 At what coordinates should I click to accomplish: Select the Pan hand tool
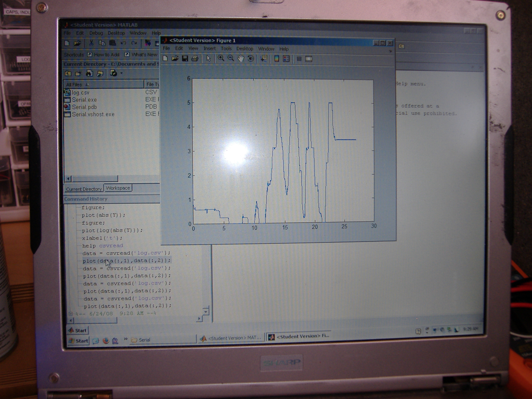coord(241,58)
